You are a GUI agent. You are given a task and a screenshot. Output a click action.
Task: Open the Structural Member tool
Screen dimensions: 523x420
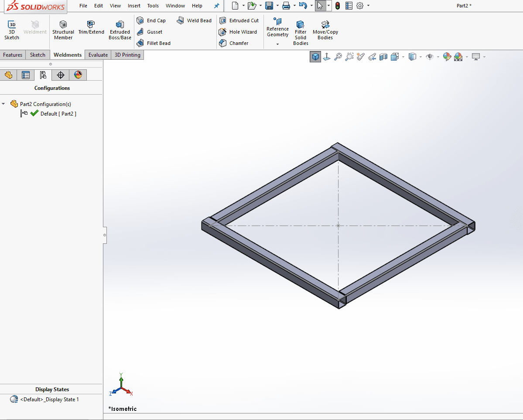pos(63,30)
